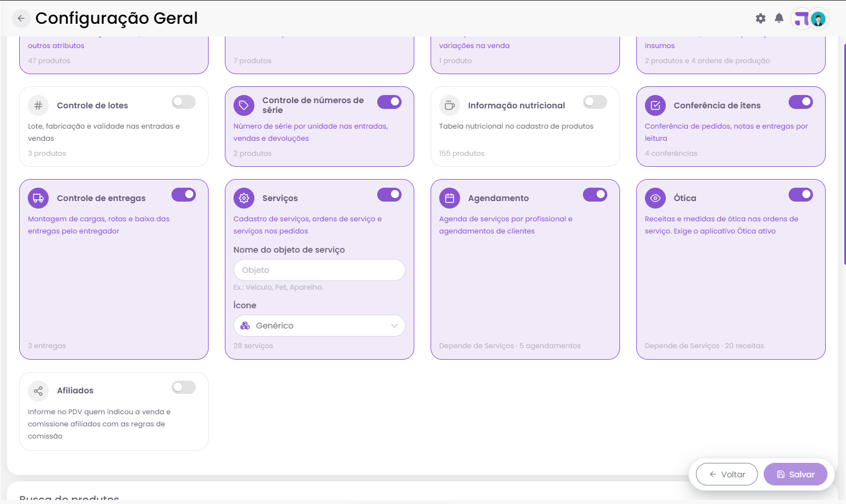
Task: Open the settings gear icon
Action: pos(761,19)
